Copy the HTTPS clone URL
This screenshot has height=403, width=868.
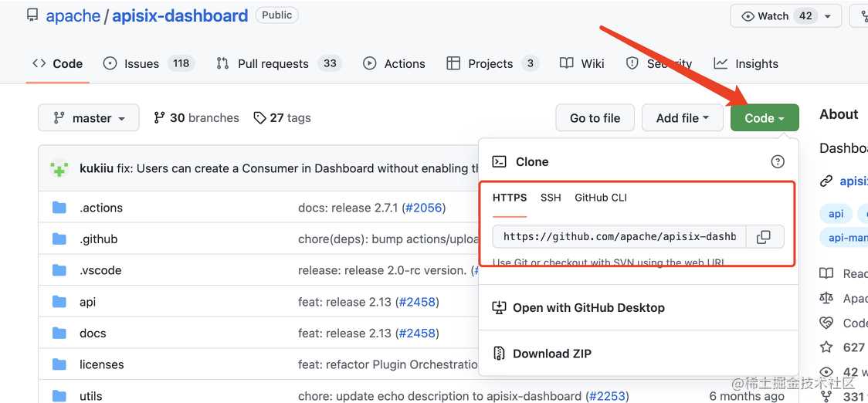pos(764,237)
